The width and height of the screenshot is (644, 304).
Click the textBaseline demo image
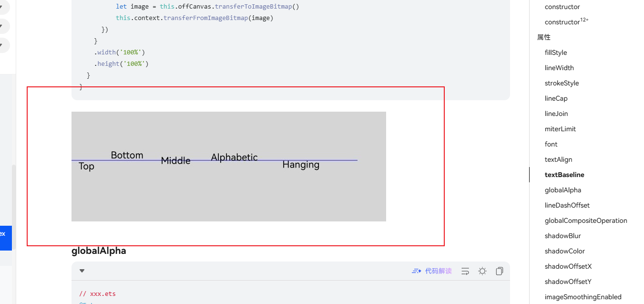click(229, 167)
